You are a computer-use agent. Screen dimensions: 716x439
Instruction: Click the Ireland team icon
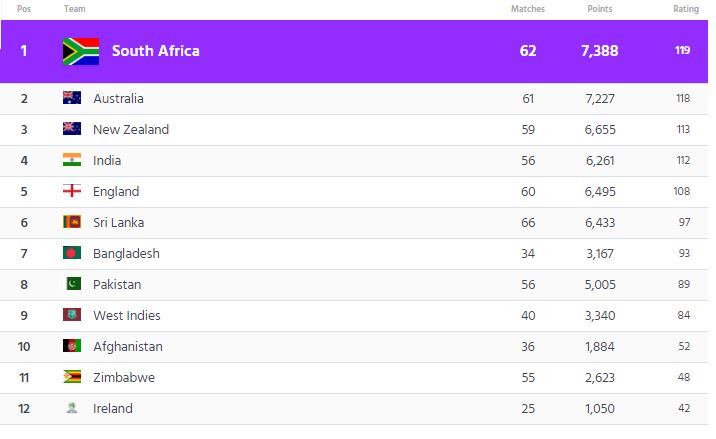(x=72, y=408)
